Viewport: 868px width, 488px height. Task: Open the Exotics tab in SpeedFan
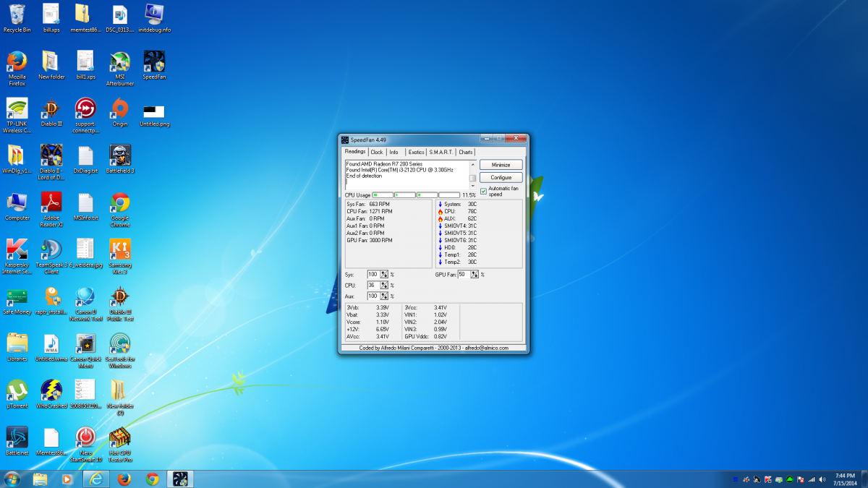416,153
